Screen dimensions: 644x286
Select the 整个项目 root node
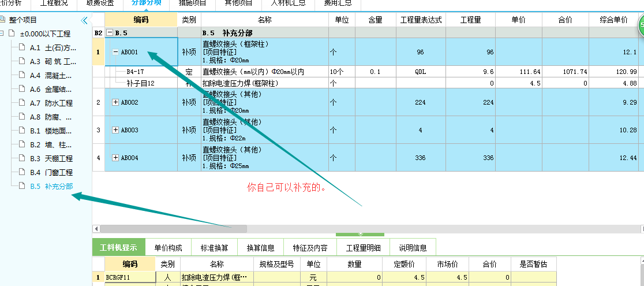tap(23, 20)
